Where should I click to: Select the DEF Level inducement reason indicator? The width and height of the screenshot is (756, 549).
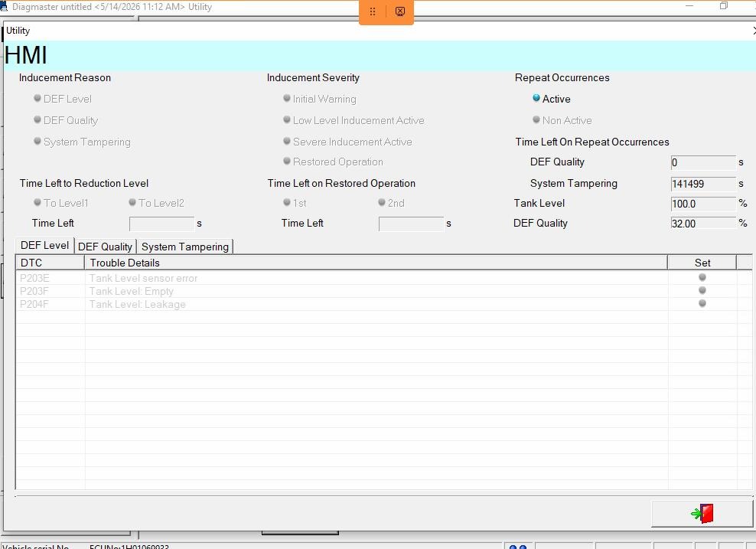click(x=37, y=98)
